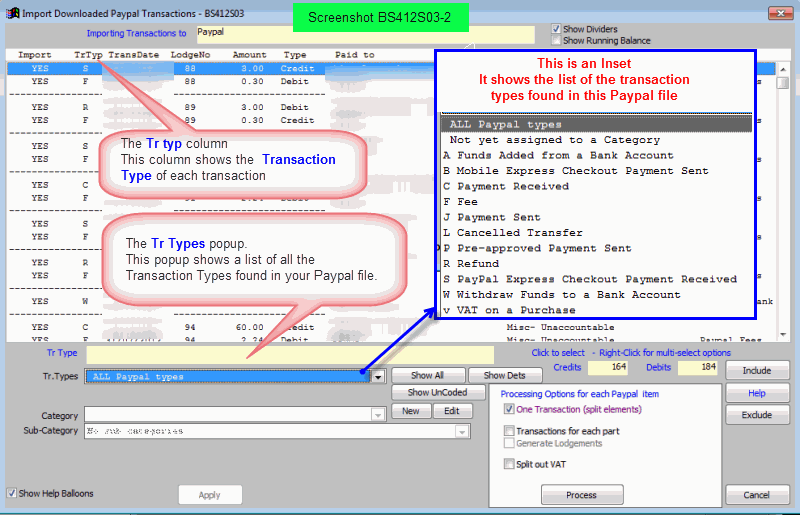800x515 pixels.
Task: Select PayPal Express Checkout Payment Received
Action: (x=596, y=279)
